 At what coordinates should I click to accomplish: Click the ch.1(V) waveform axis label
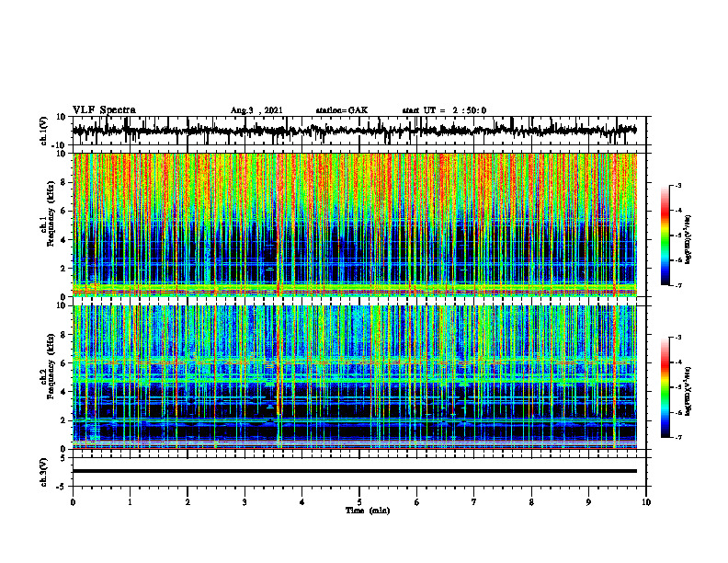coord(44,131)
